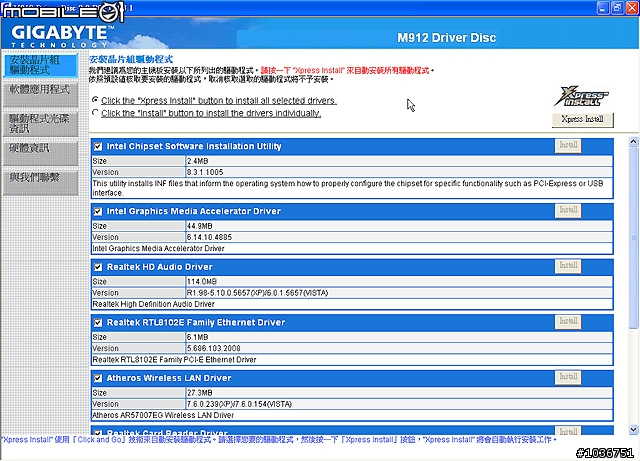Uncheck Realtek HD Audio Driver checkbox

pos(98,267)
